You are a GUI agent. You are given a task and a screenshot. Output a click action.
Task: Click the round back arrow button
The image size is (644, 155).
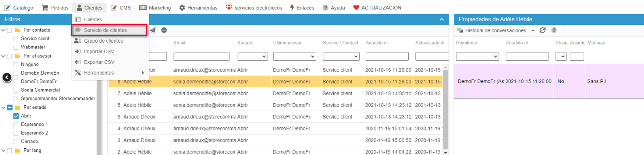(7, 78)
